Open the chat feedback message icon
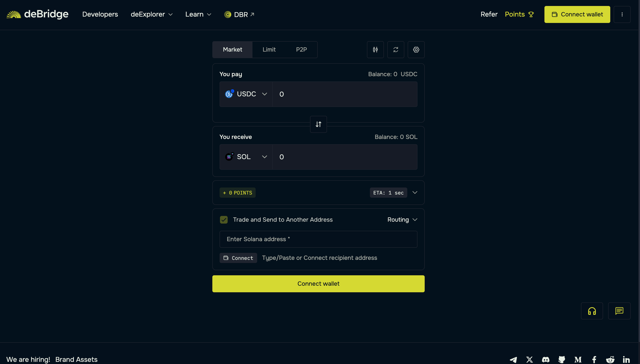Image resolution: width=640 pixels, height=364 pixels. [619, 311]
